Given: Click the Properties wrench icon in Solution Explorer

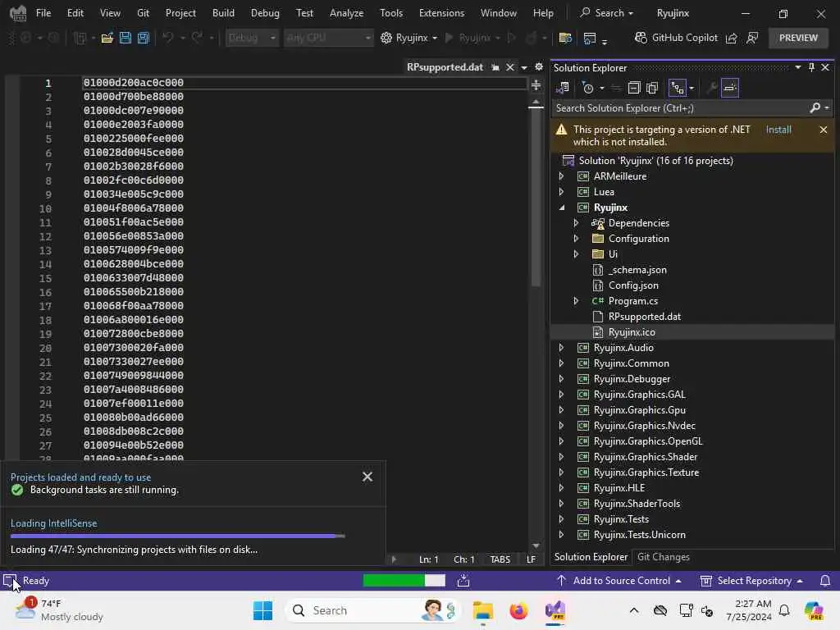Looking at the screenshot, I should point(711,88).
